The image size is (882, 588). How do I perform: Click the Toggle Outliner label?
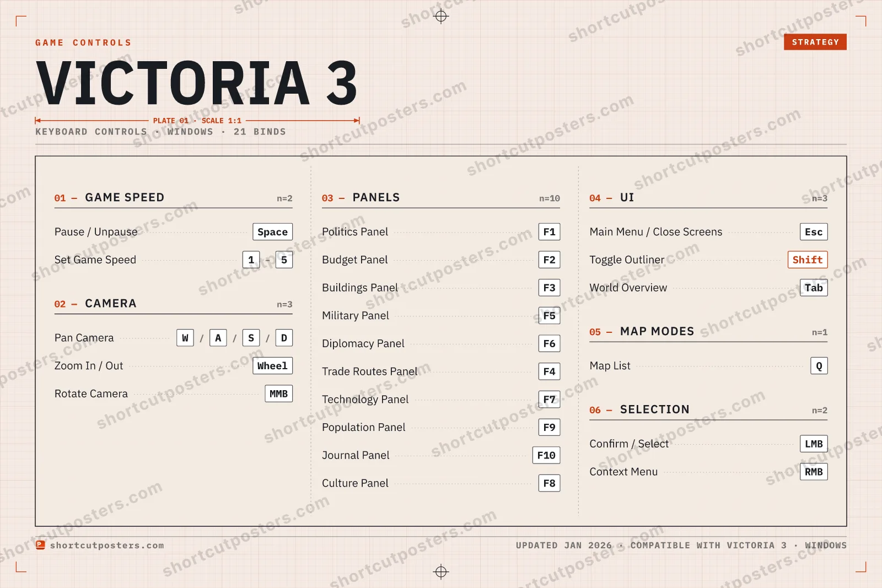(627, 260)
